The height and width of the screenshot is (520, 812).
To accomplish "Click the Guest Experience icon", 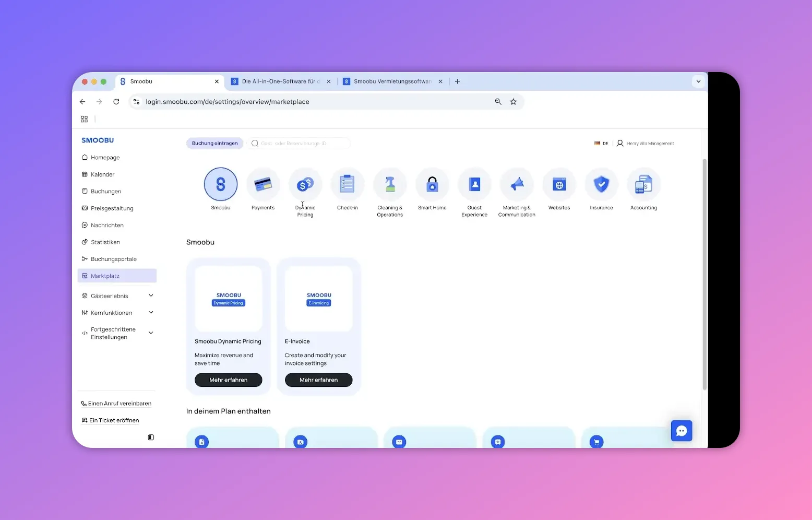I will (474, 184).
